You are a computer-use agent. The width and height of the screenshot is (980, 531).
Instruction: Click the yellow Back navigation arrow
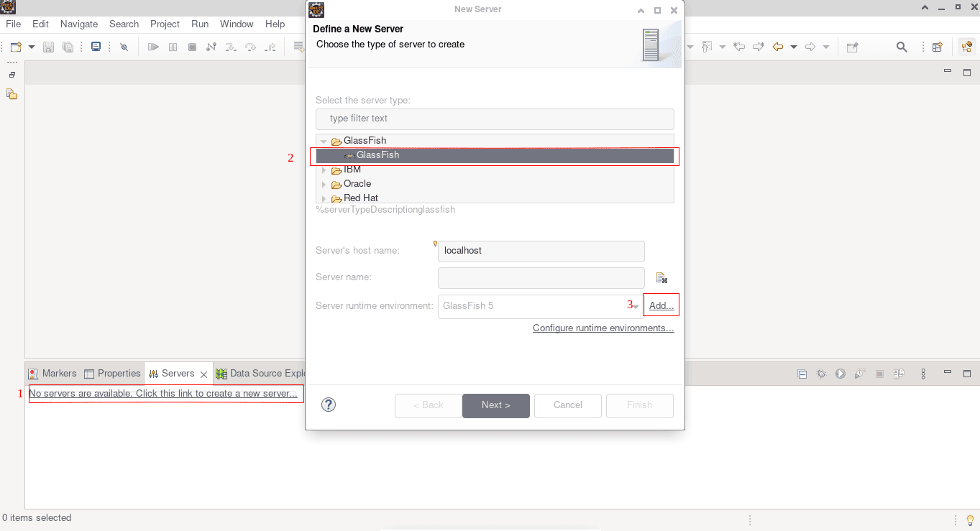click(778, 47)
